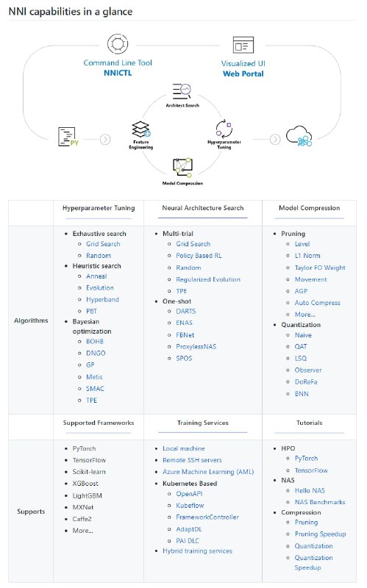Viewport: 367px width, 588px height.
Task: Open the More... link under Pruning
Action: [x=304, y=315]
